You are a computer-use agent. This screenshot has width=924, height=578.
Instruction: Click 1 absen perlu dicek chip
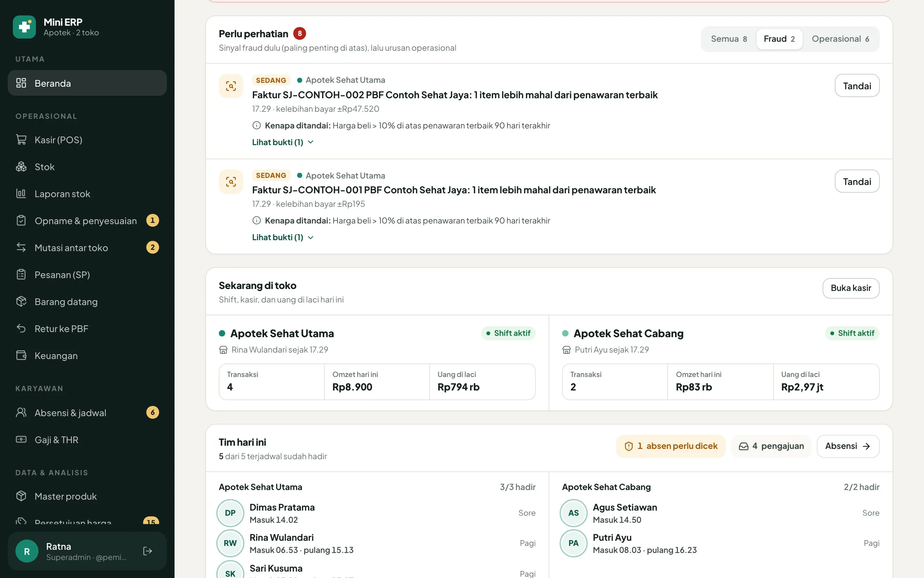[671, 446]
